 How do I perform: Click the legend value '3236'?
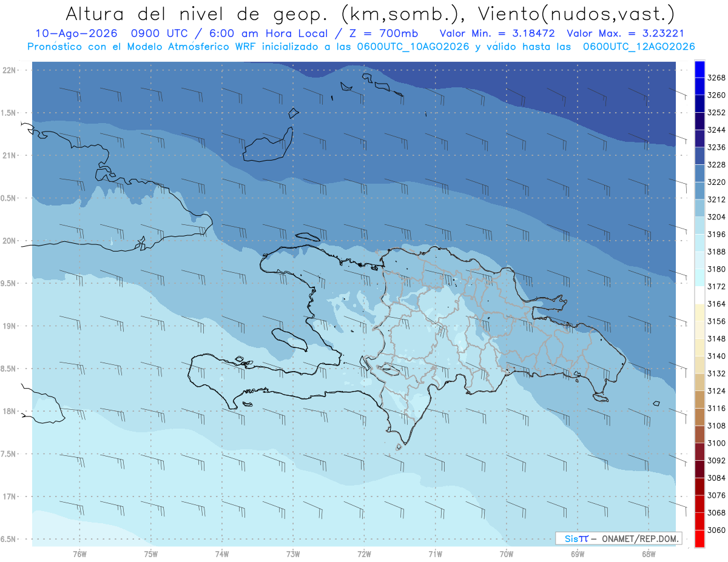click(716, 147)
